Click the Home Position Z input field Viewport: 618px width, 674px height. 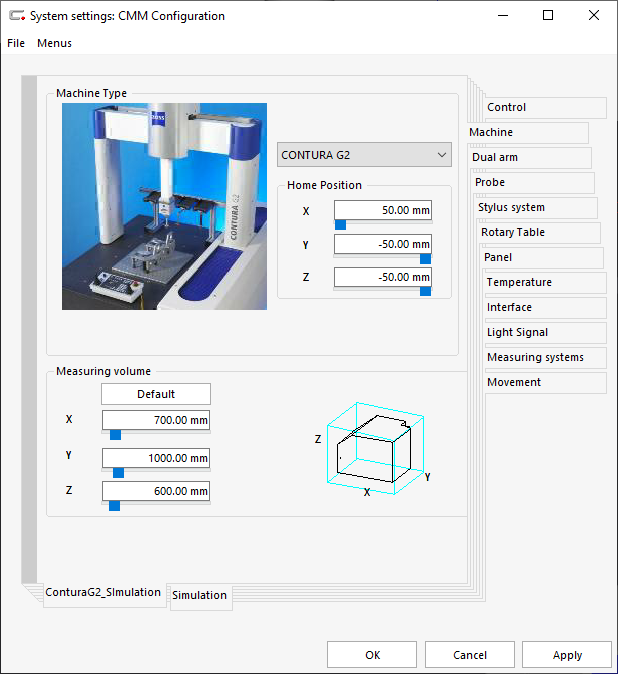(x=383, y=277)
